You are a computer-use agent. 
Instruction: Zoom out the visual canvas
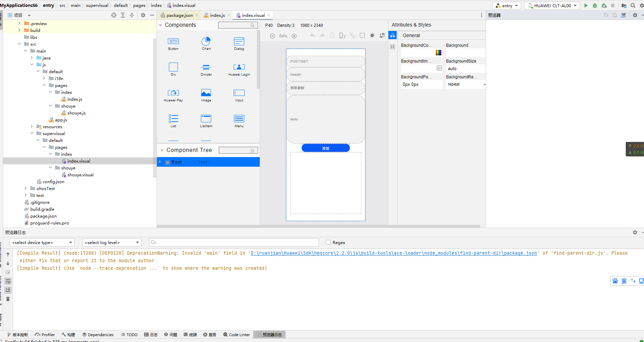coord(272,36)
